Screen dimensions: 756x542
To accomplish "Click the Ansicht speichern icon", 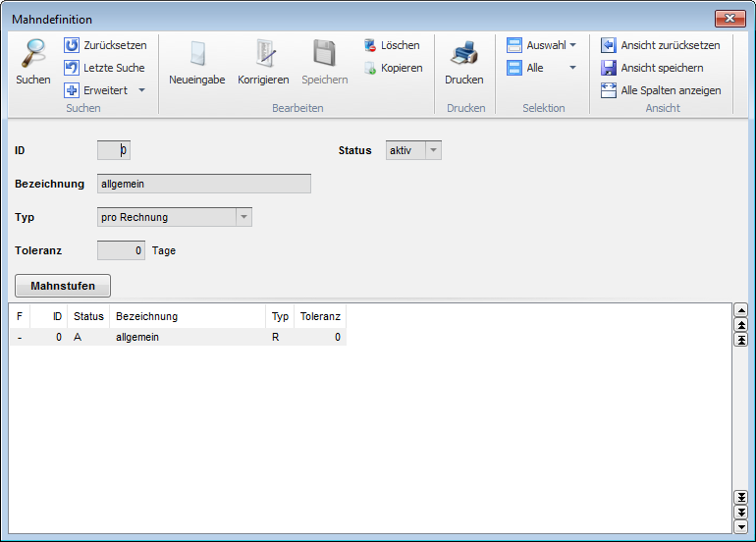I will [609, 68].
